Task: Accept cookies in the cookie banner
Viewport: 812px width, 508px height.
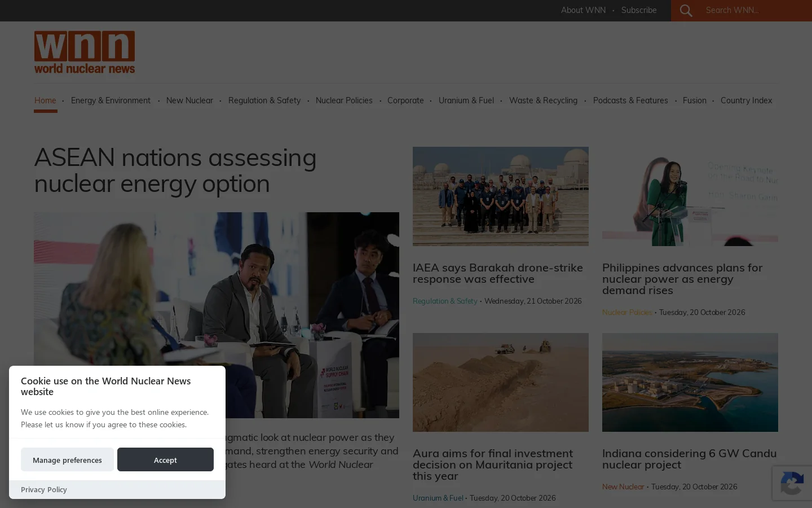Action: (x=165, y=459)
